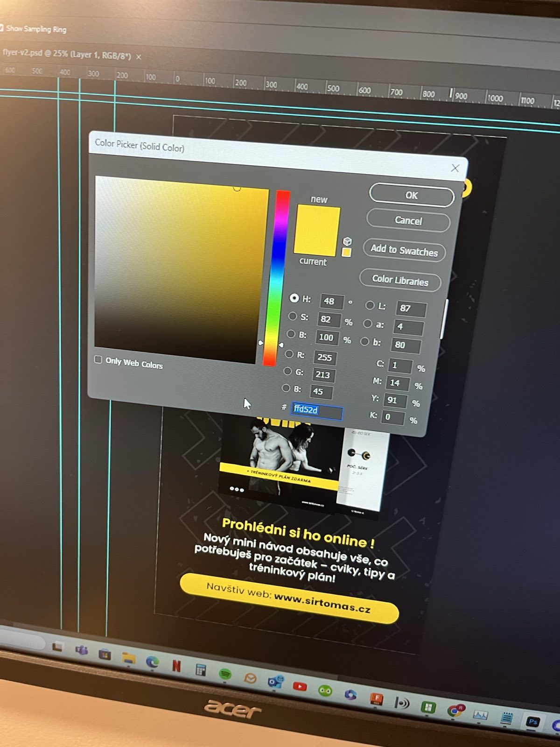Click the Lab a field showing 4
560x747 pixels.
coord(409,327)
